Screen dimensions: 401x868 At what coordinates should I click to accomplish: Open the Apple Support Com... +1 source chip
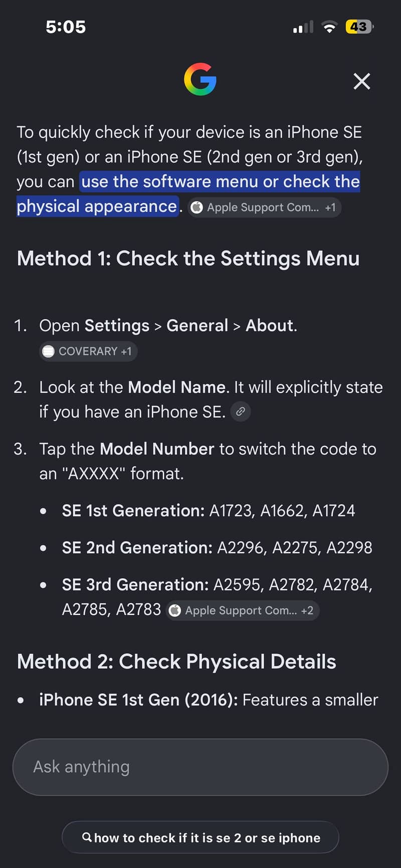(264, 208)
